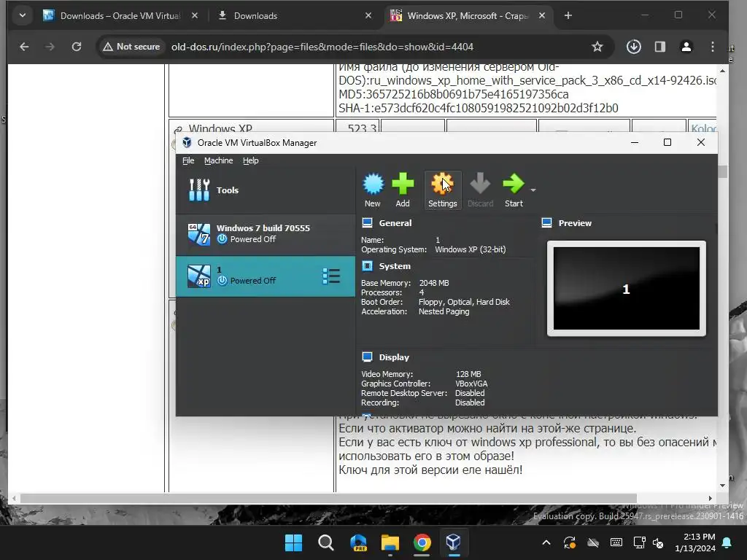The image size is (747, 560).
Task: Click Boot Order Floppy, Optical, Hard Disk
Action: 464,302
